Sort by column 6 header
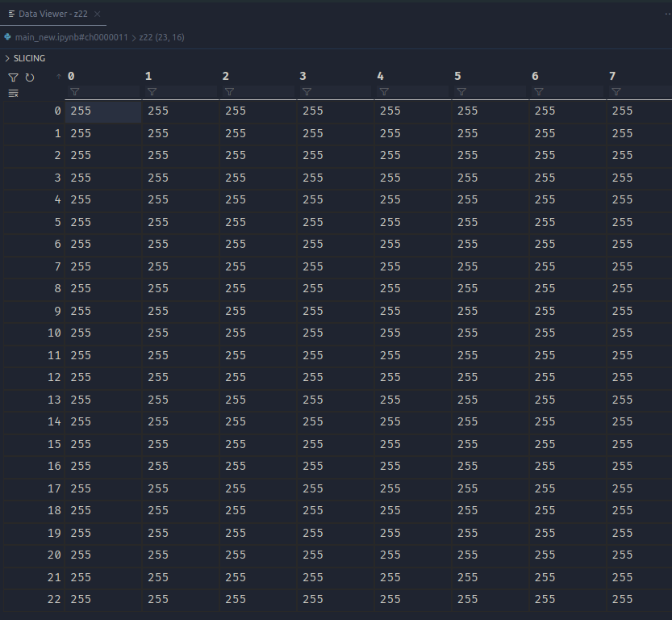 (x=536, y=77)
